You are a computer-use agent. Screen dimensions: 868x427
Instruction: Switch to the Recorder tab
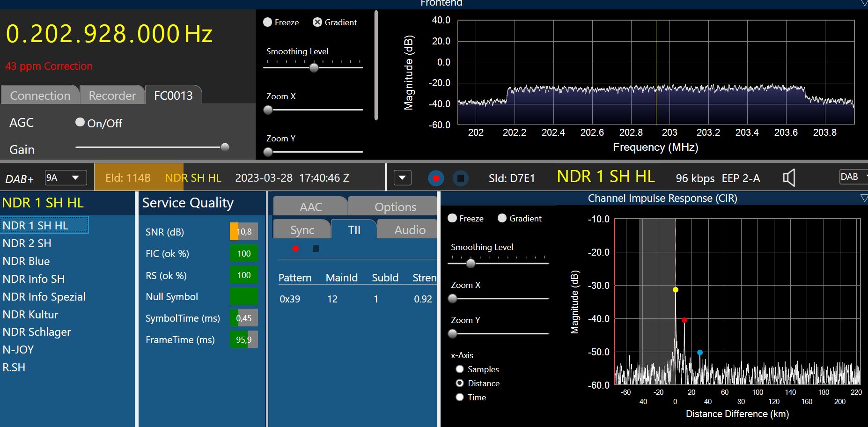point(112,96)
